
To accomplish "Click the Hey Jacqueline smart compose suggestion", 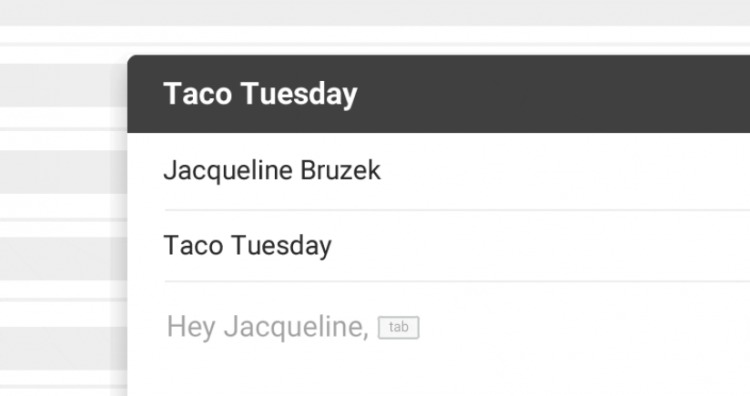I will (x=267, y=328).
